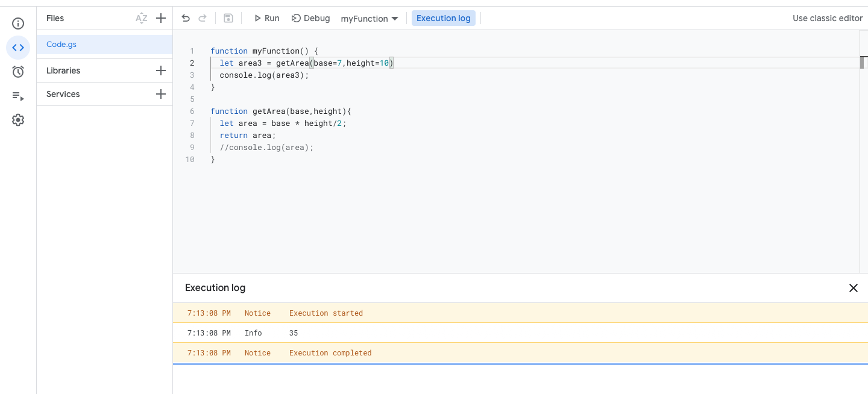Close the Execution log panel
The height and width of the screenshot is (394, 868).
[853, 288]
